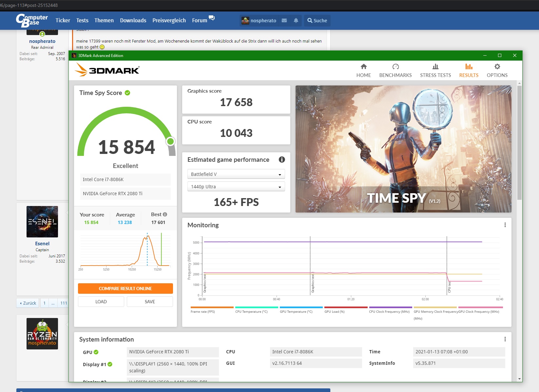Click the 3DMark vertical scrollbar

tap(519, 142)
